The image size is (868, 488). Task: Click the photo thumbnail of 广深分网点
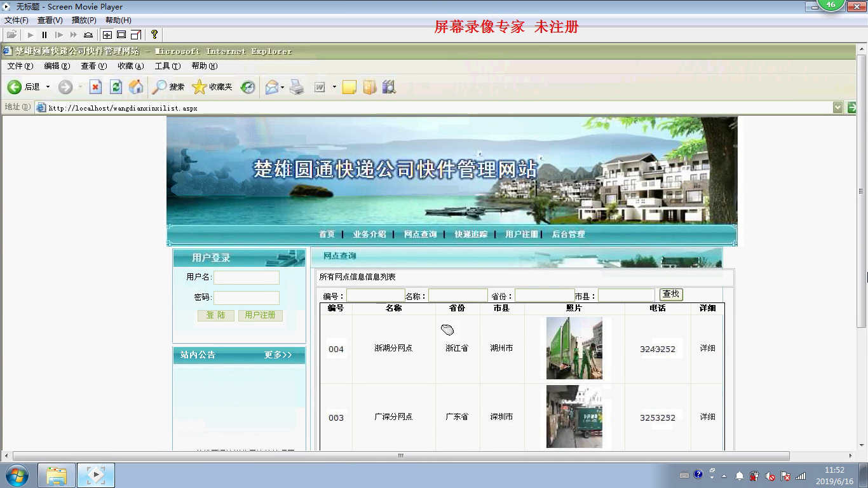574,417
